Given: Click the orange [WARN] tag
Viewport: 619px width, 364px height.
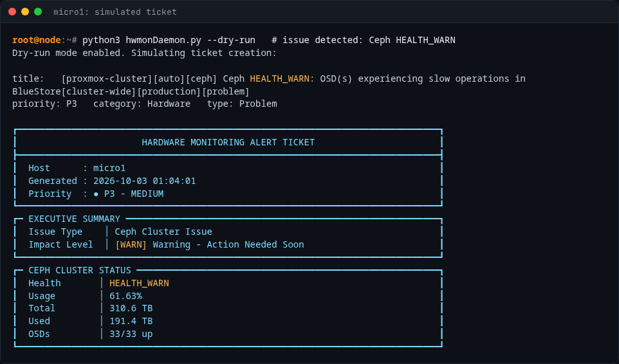Looking at the screenshot, I should click(131, 244).
